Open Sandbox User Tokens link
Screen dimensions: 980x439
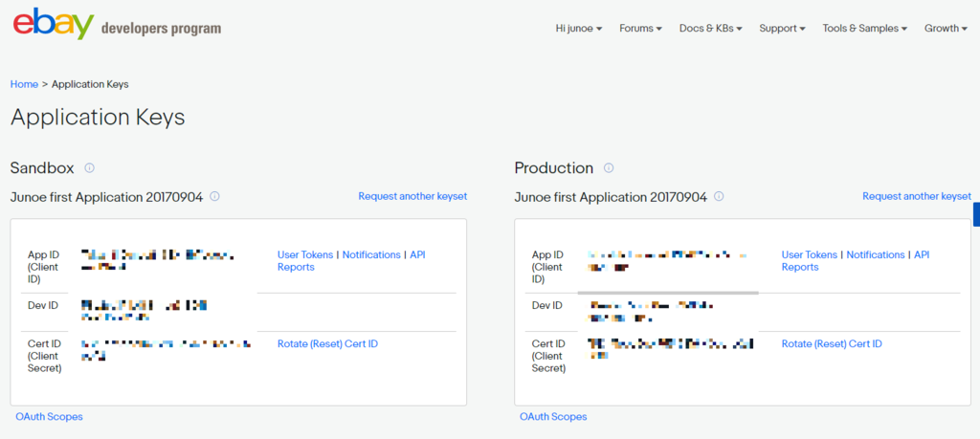[x=305, y=254]
